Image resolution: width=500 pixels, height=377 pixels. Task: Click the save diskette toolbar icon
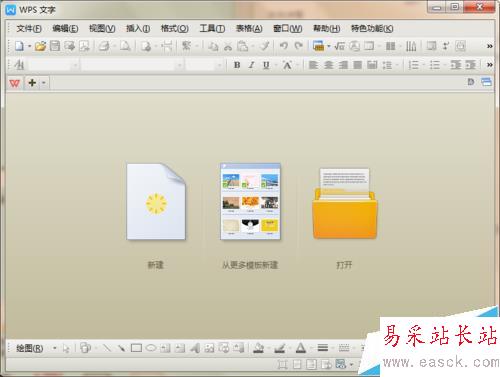click(x=55, y=46)
